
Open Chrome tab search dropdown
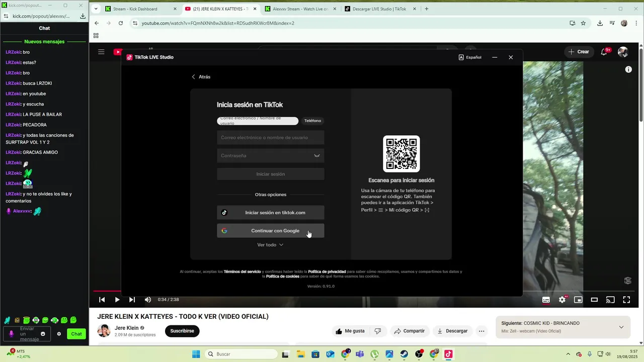click(96, 9)
